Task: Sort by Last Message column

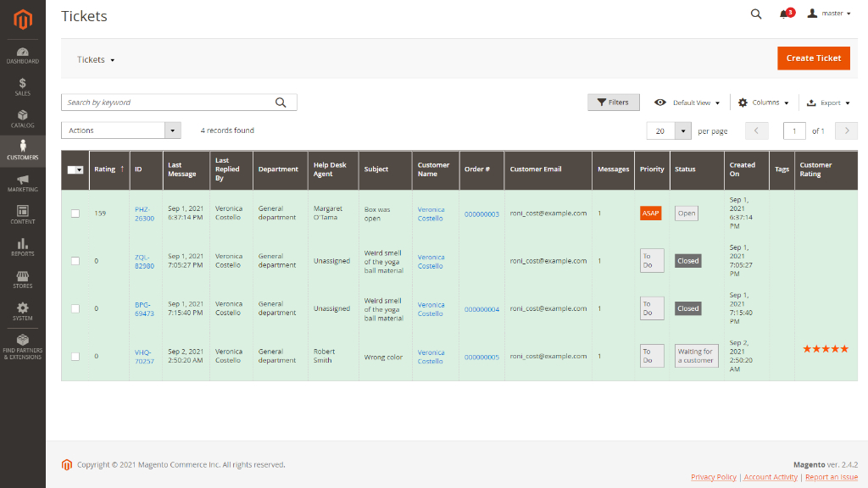Action: click(x=186, y=169)
